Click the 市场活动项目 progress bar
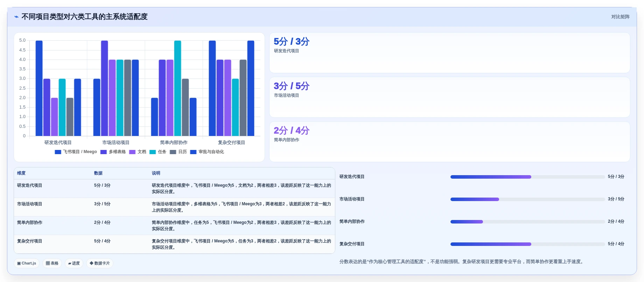The height and width of the screenshot is (282, 644). [527, 199]
